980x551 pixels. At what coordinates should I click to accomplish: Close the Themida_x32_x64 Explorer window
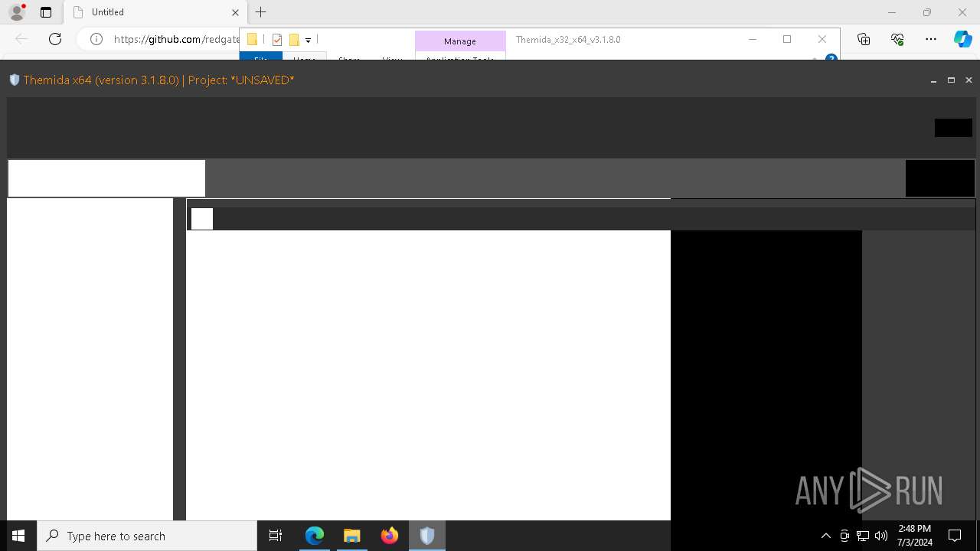[822, 39]
